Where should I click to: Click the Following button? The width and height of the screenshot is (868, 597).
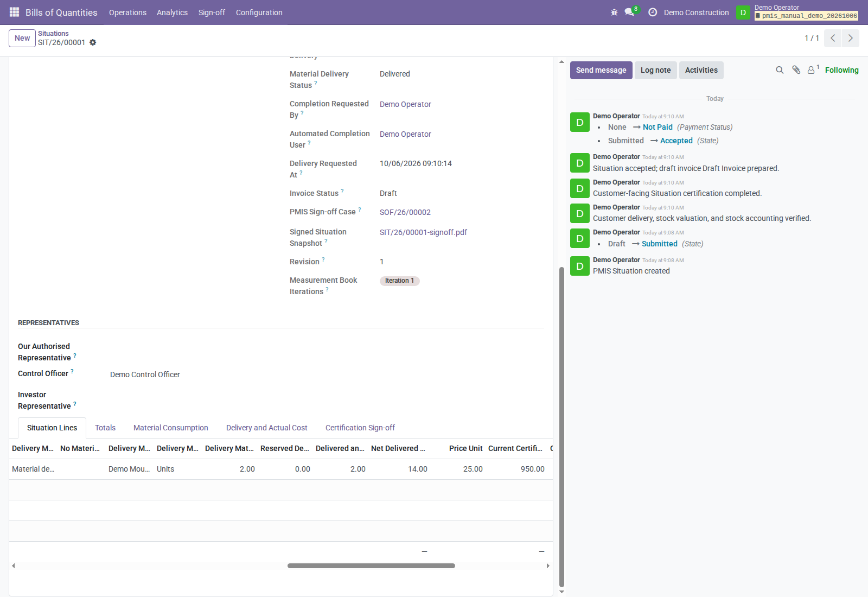point(841,70)
